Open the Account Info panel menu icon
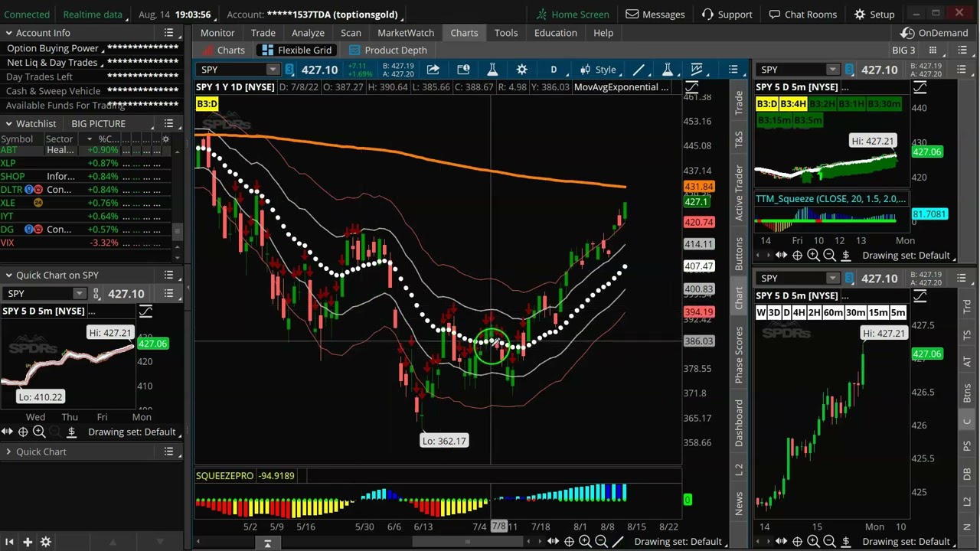980x551 pixels. (169, 33)
